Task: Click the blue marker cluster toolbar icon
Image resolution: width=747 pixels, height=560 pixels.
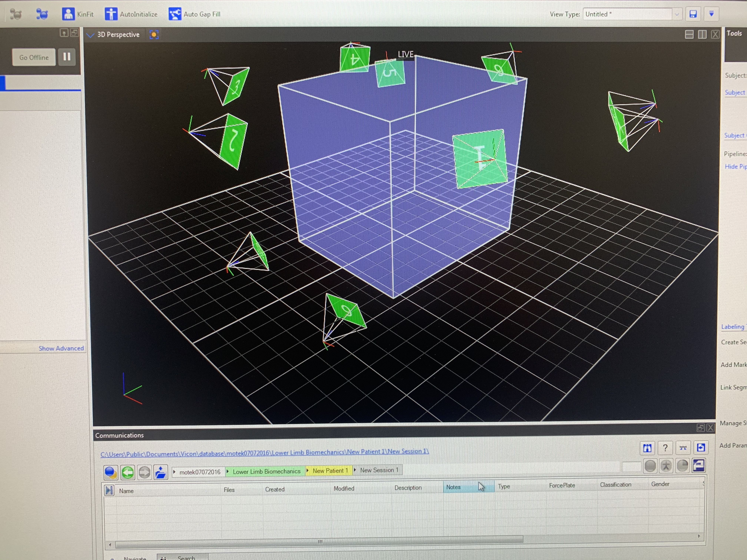Action: 42,14
